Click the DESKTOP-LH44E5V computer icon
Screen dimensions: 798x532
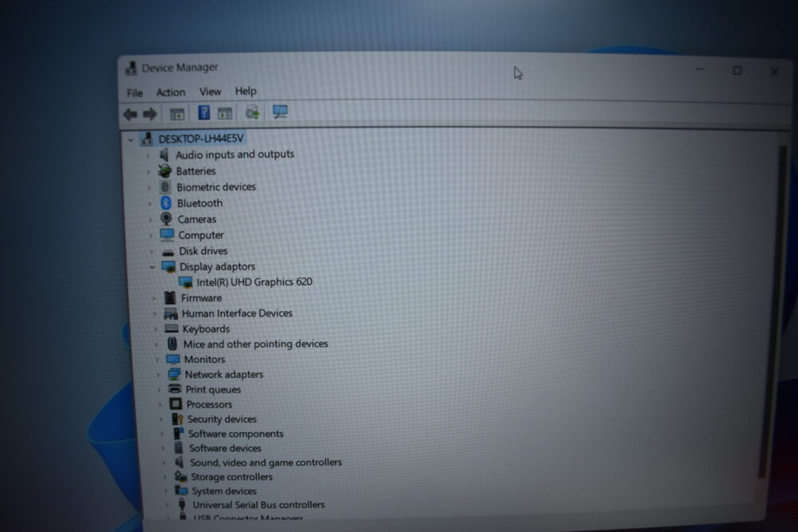[x=148, y=138]
